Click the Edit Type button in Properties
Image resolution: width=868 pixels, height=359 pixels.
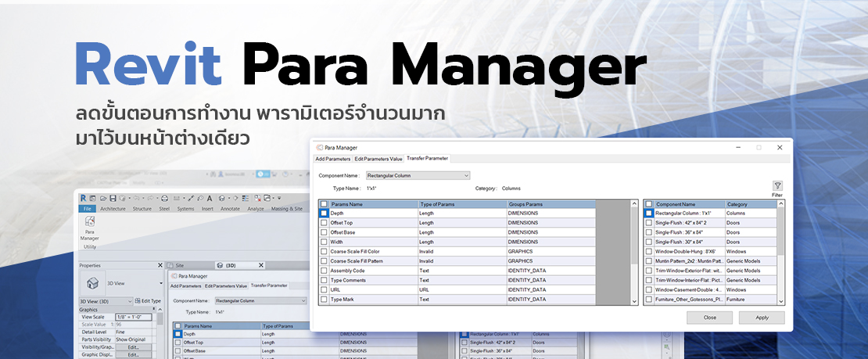point(148,301)
